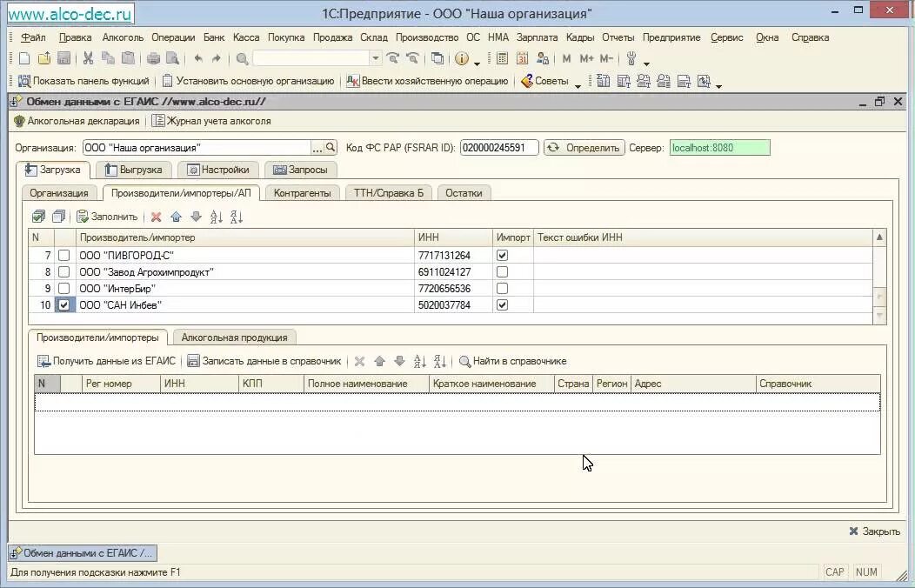Open the Производство menu

tap(426, 37)
